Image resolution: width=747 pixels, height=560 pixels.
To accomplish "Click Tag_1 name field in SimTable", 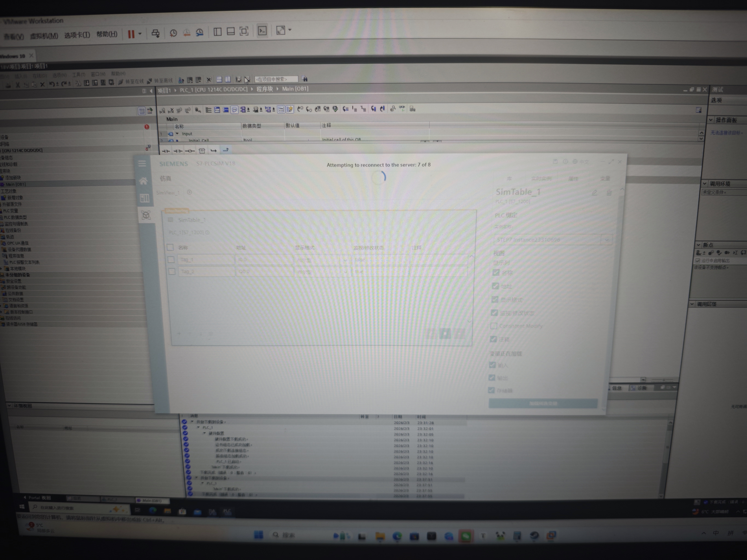I will [206, 260].
